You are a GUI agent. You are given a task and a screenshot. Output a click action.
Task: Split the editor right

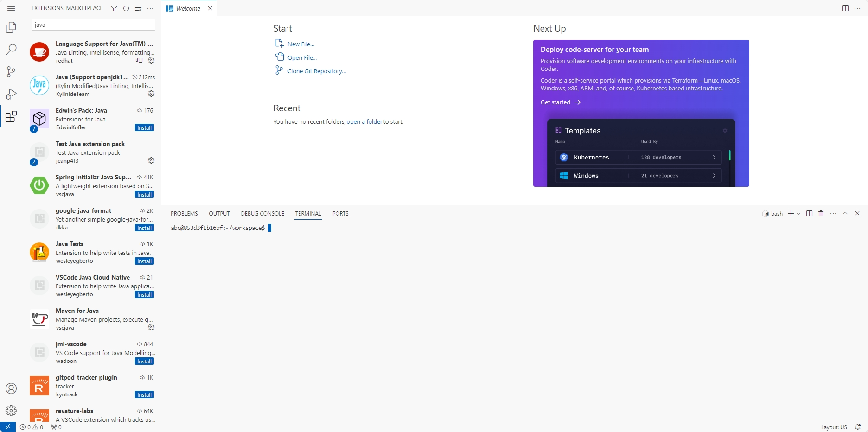click(x=845, y=8)
